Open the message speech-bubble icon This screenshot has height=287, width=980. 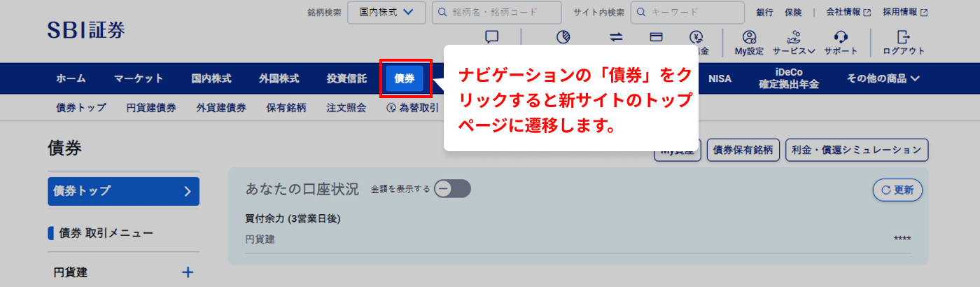492,37
